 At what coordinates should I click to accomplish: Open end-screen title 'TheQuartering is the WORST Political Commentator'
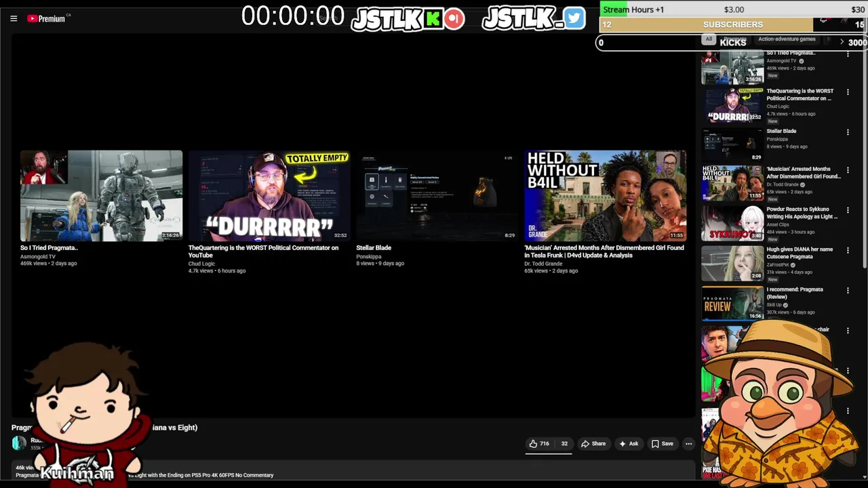[x=263, y=251]
